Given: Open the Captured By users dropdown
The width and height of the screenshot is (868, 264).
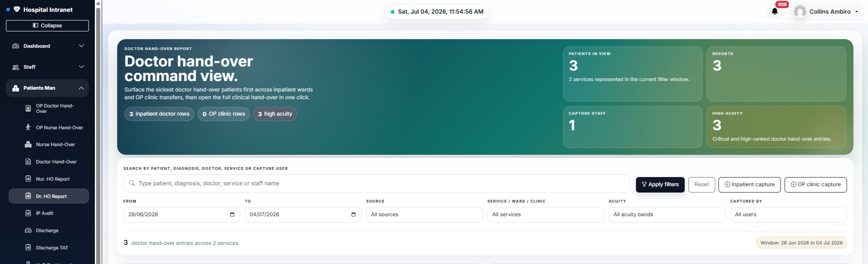Looking at the screenshot, I should (x=788, y=215).
